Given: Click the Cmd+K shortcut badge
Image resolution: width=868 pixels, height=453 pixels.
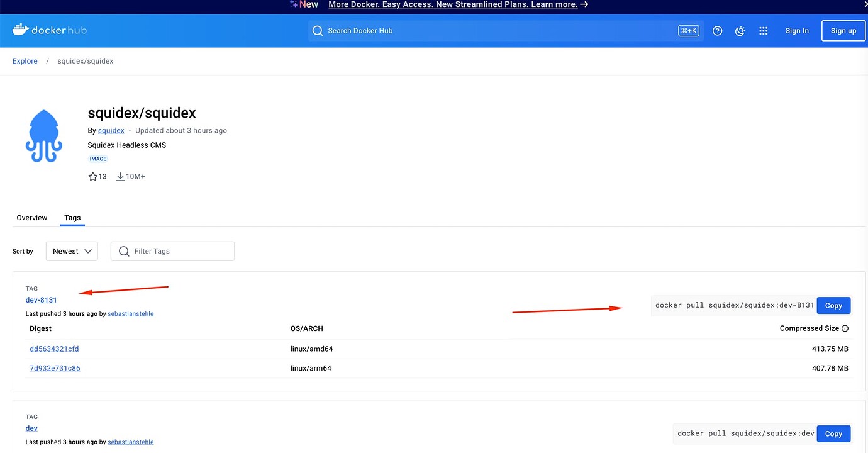Looking at the screenshot, I should [689, 31].
